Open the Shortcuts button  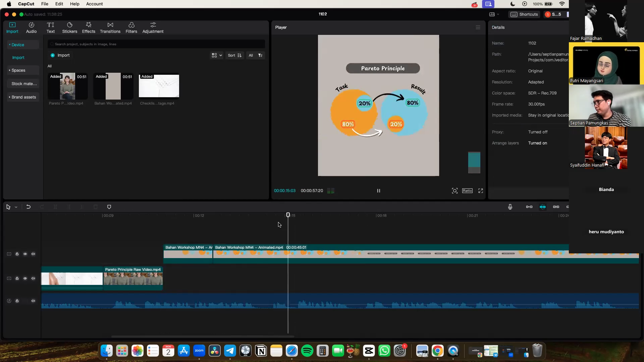525,14
